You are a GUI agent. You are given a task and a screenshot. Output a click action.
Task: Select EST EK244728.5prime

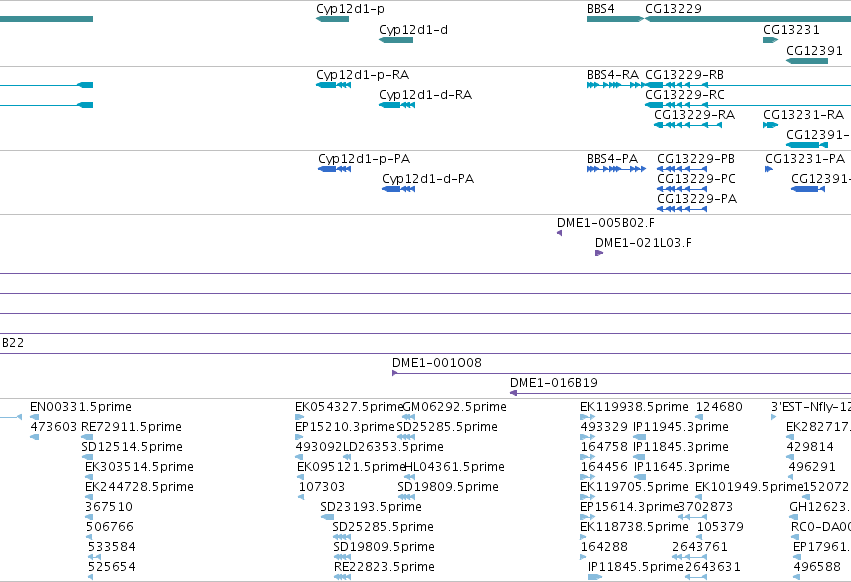click(x=139, y=488)
